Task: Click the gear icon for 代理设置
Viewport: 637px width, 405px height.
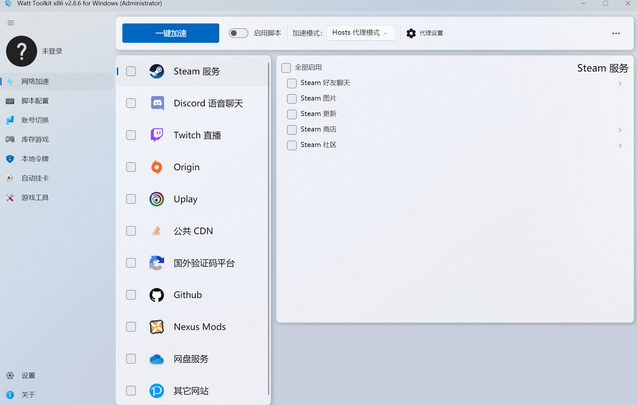Action: coord(411,33)
